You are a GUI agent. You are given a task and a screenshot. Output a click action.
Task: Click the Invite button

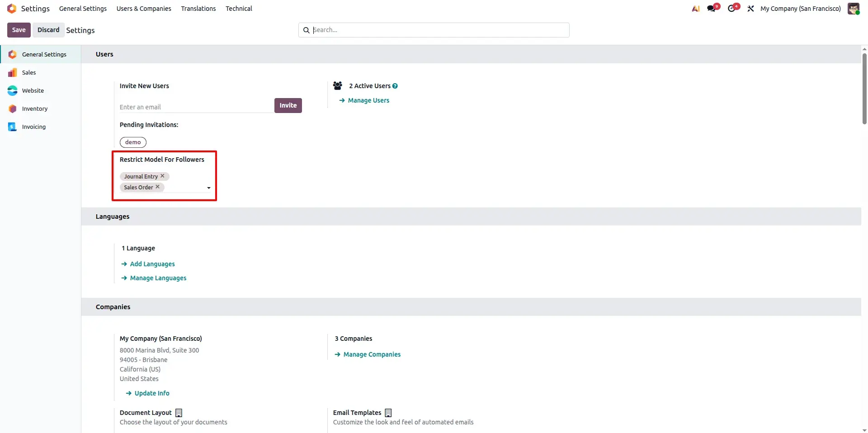click(x=288, y=105)
